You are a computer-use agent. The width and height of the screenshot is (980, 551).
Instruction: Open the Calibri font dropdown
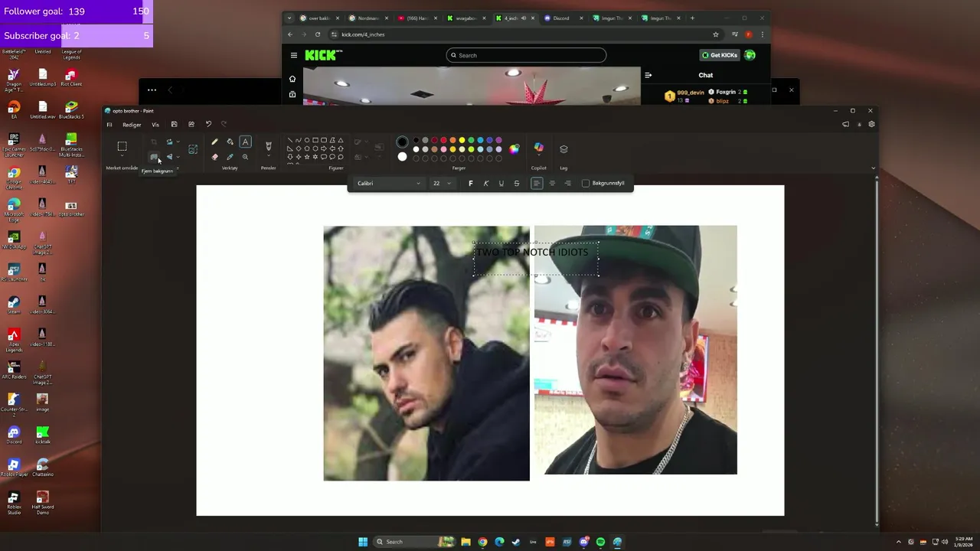point(388,183)
